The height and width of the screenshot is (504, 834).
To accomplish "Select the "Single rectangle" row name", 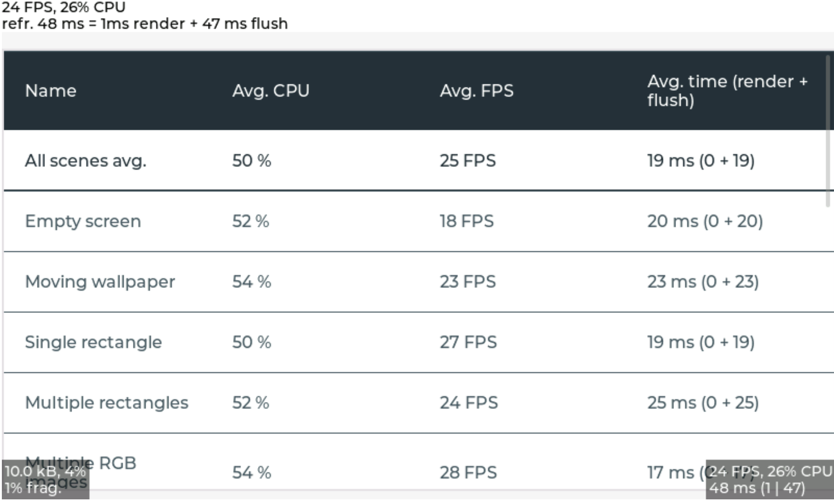I will click(x=93, y=342).
